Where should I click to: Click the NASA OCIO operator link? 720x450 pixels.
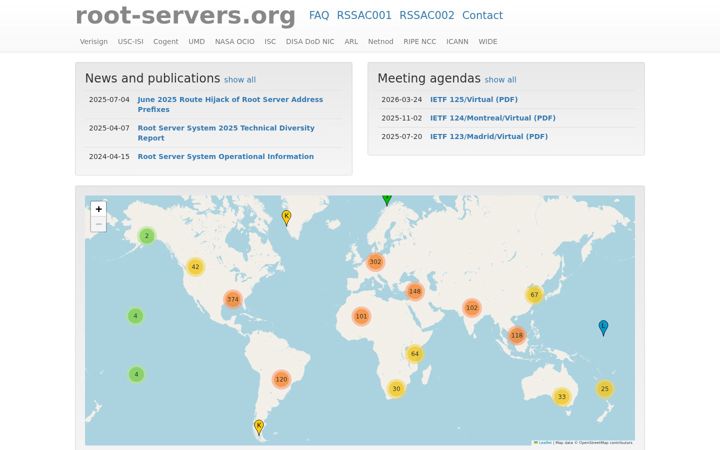pyautogui.click(x=235, y=41)
